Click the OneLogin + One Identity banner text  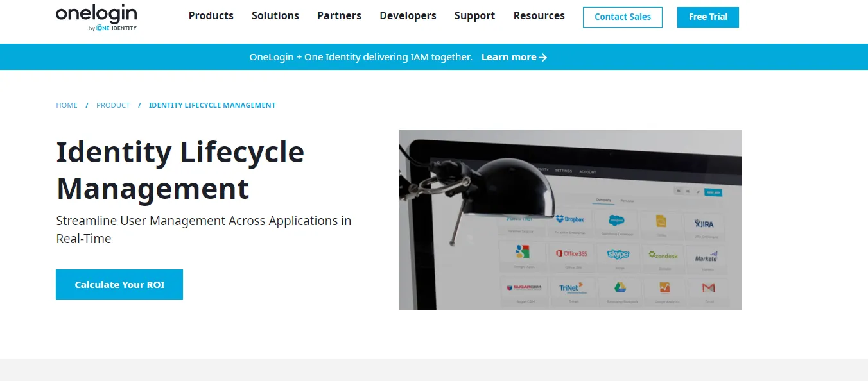361,57
